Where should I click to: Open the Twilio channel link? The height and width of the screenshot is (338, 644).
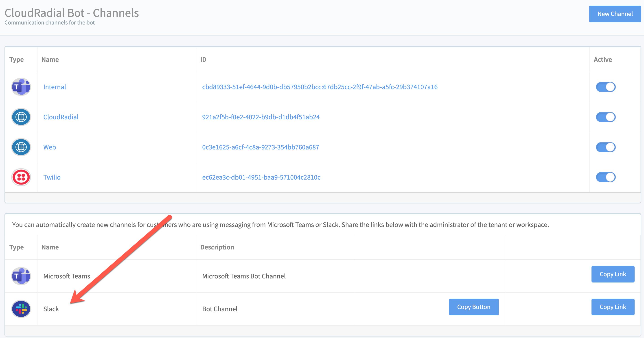(52, 177)
